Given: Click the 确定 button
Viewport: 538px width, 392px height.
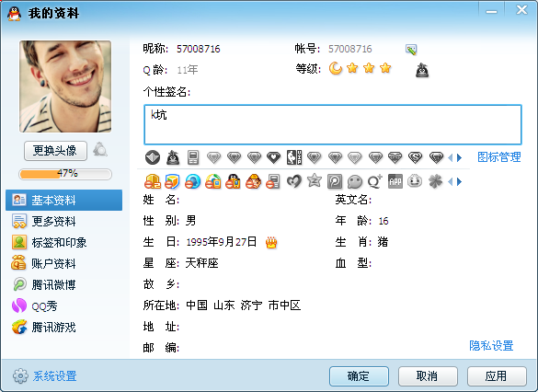Looking at the screenshot, I should tap(359, 375).
